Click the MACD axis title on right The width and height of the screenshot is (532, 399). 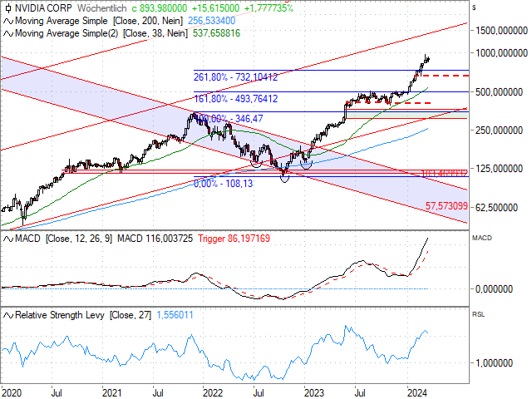pos(482,238)
